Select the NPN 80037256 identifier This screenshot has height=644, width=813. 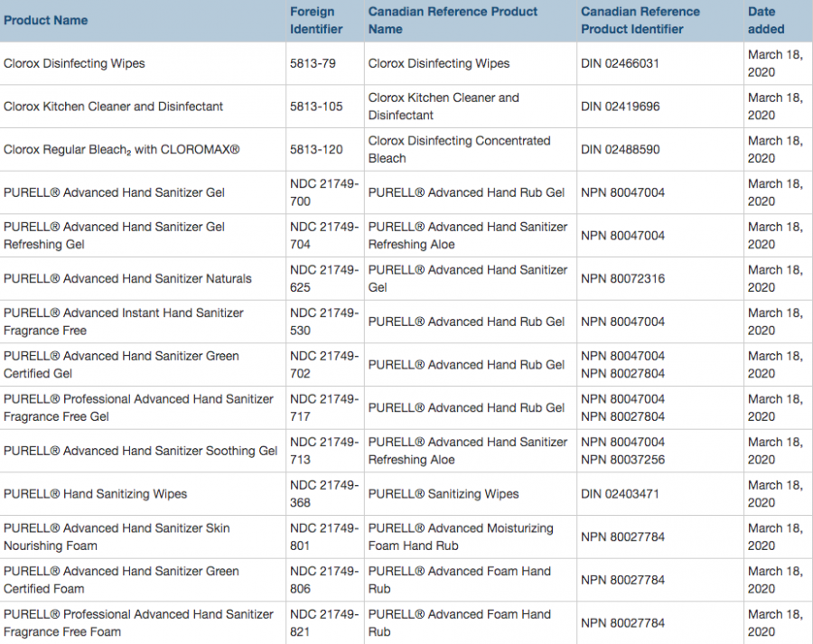pos(622,460)
